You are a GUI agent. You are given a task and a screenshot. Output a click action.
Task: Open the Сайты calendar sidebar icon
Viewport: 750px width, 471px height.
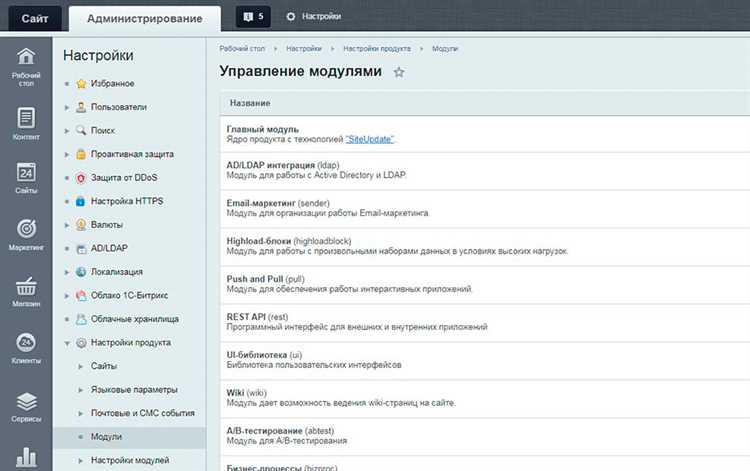(x=26, y=172)
